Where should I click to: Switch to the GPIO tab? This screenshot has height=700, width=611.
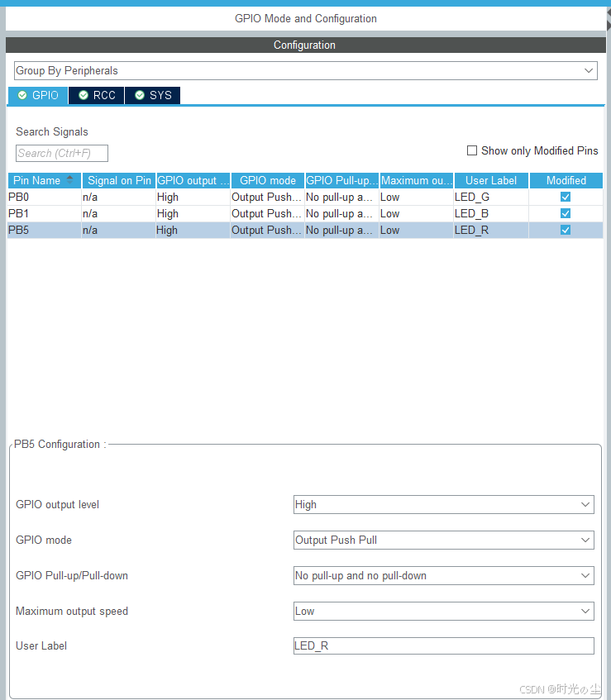(38, 95)
